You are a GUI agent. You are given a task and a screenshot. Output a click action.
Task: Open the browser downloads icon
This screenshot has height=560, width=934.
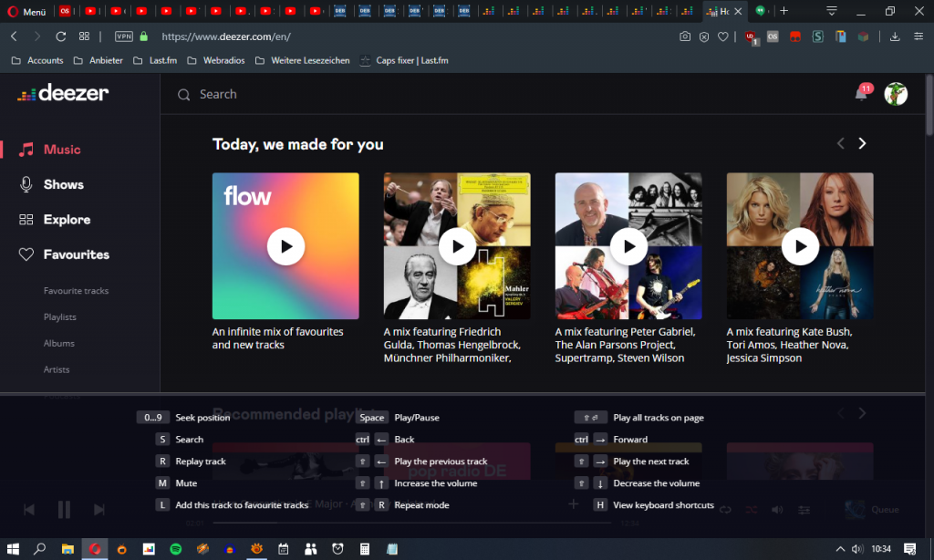(x=895, y=36)
